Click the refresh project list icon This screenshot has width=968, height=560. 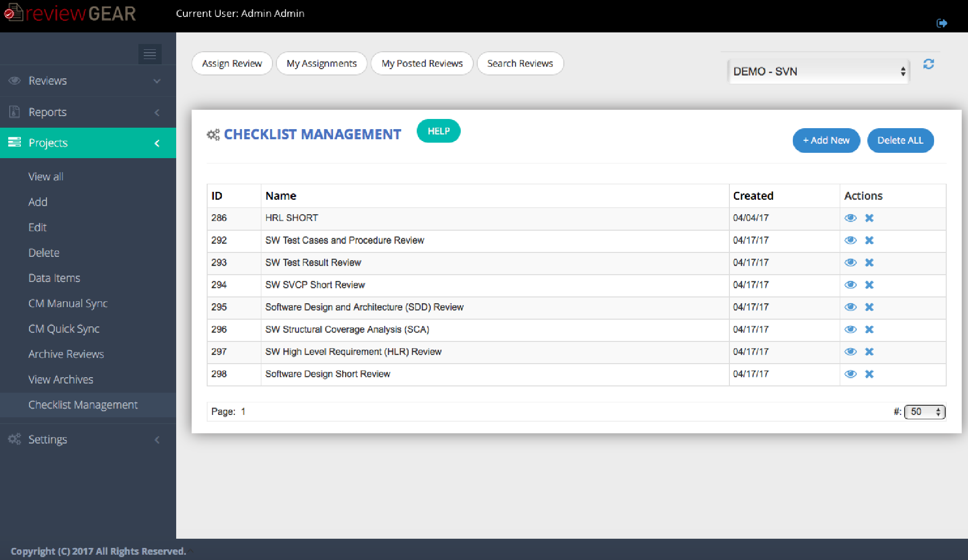tap(928, 64)
